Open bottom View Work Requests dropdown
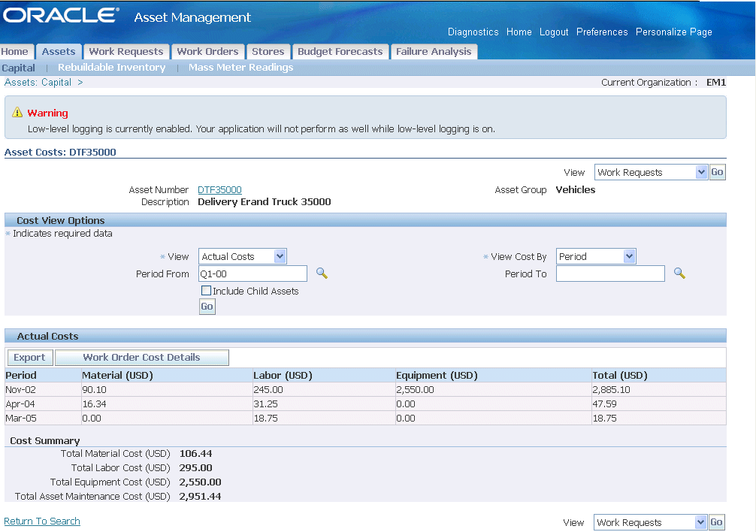This screenshot has height=532, width=756. click(x=650, y=522)
